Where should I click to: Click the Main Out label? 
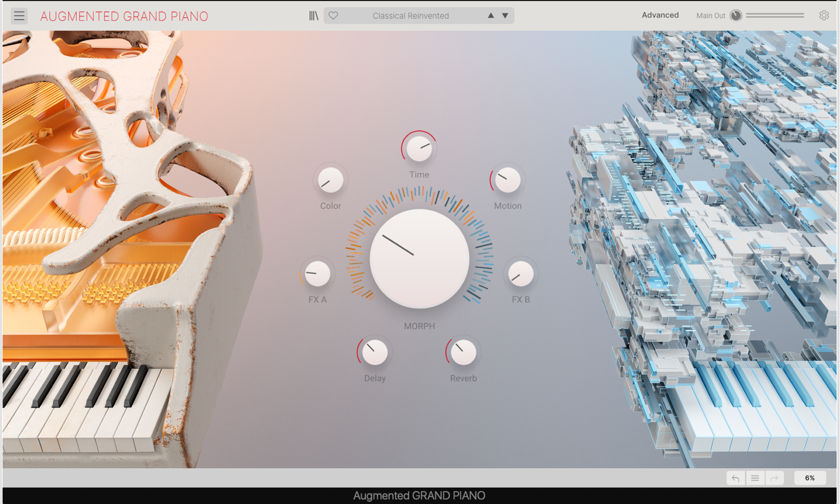pos(711,16)
